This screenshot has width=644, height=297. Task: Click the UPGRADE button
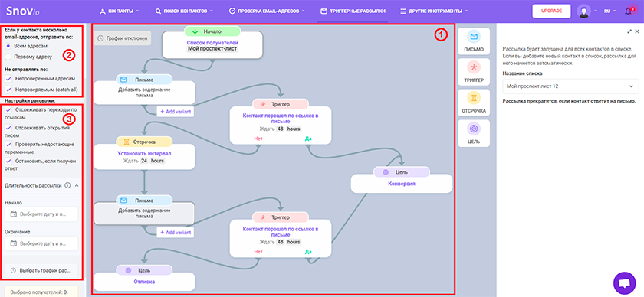tap(551, 11)
